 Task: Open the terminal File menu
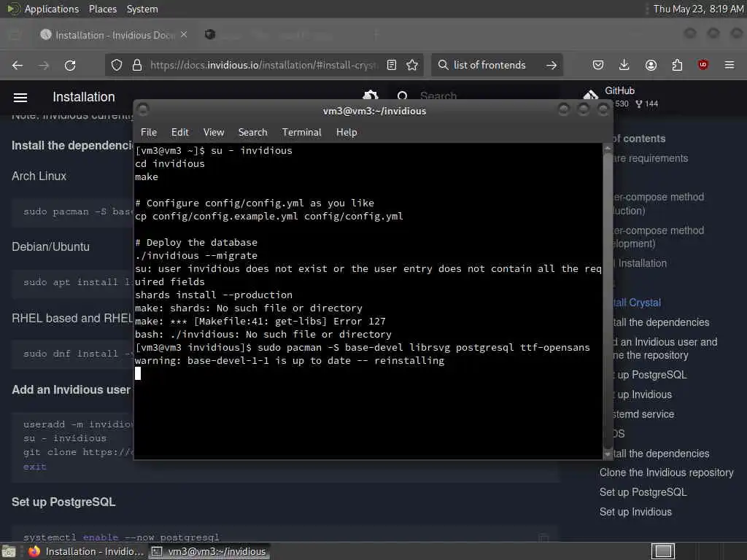[149, 133]
